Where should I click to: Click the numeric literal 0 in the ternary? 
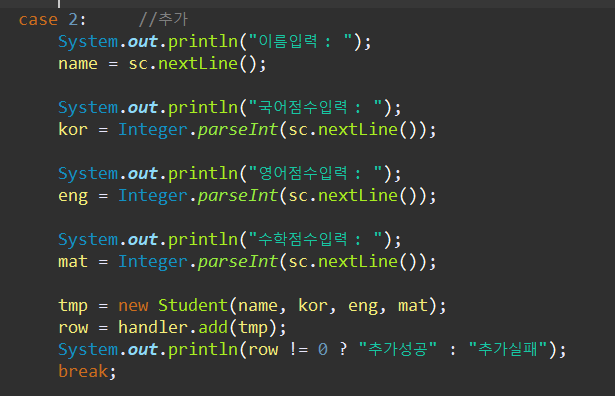pos(323,349)
